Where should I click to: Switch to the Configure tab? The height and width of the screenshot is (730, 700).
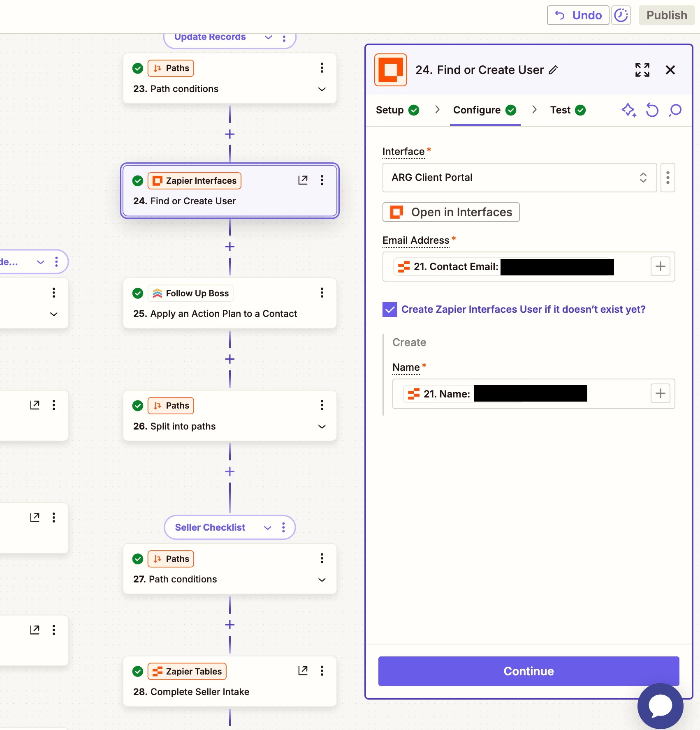485,110
